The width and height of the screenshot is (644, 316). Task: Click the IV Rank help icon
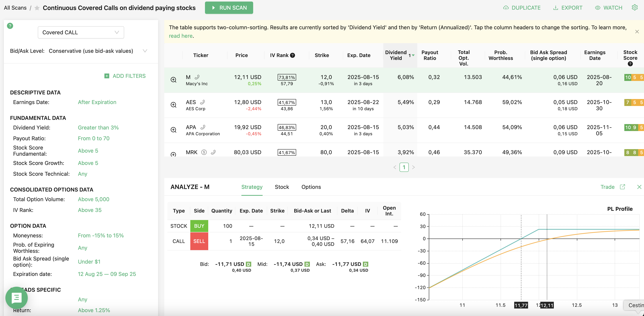[292, 55]
